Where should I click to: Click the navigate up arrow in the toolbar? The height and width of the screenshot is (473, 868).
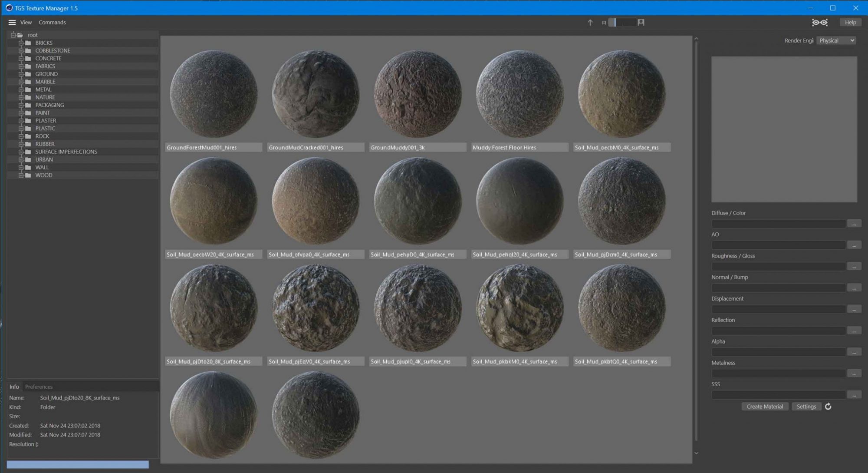(x=590, y=23)
